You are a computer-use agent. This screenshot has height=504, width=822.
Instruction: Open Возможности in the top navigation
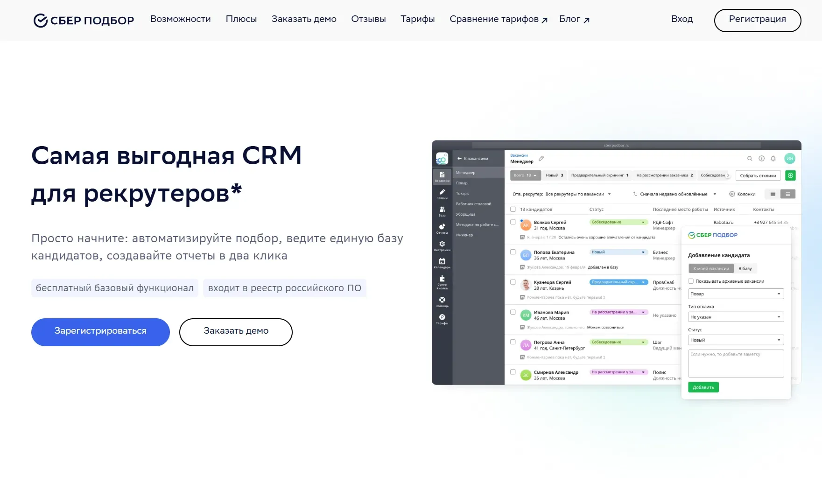[x=180, y=19]
